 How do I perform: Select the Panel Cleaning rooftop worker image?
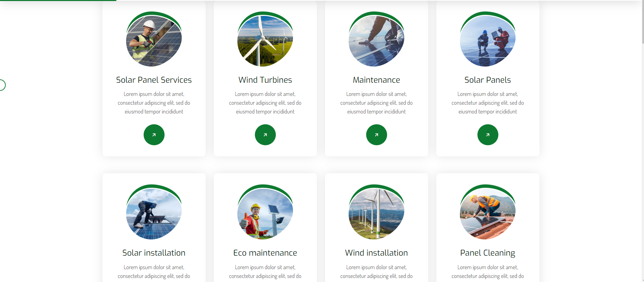click(488, 213)
